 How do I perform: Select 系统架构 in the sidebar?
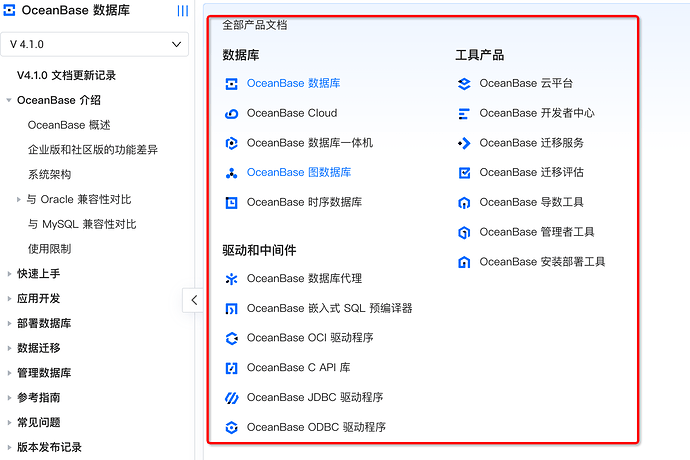coord(49,175)
